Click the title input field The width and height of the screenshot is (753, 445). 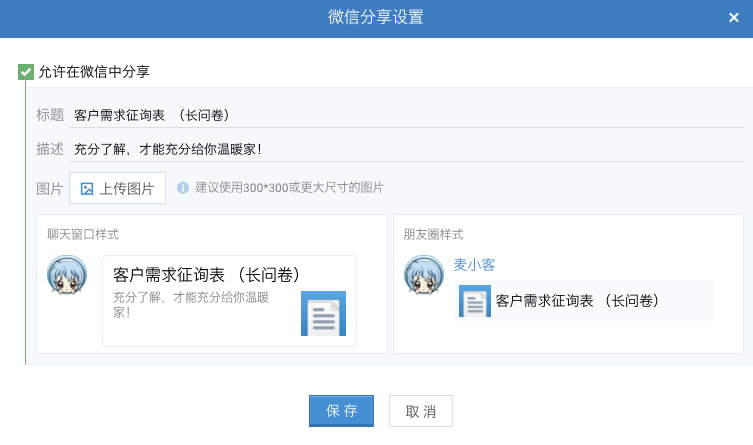click(x=406, y=115)
